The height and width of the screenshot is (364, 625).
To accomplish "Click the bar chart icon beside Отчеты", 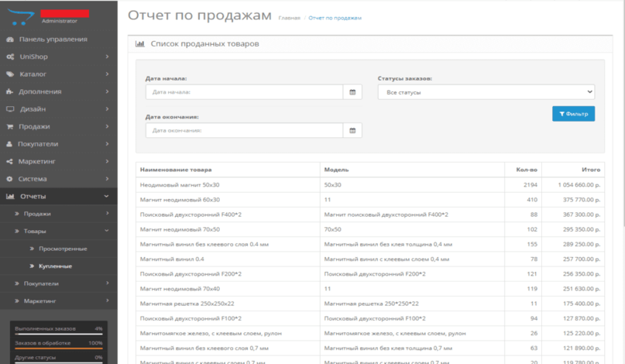I will coord(10,196).
